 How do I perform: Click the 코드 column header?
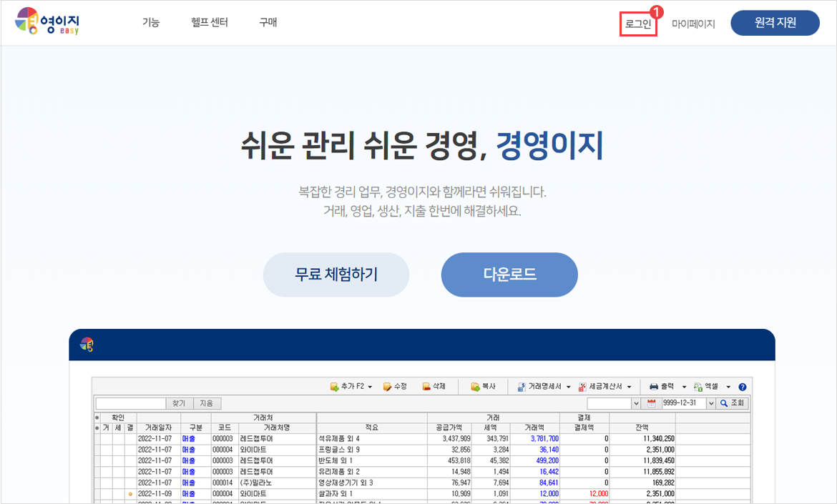[225, 428]
